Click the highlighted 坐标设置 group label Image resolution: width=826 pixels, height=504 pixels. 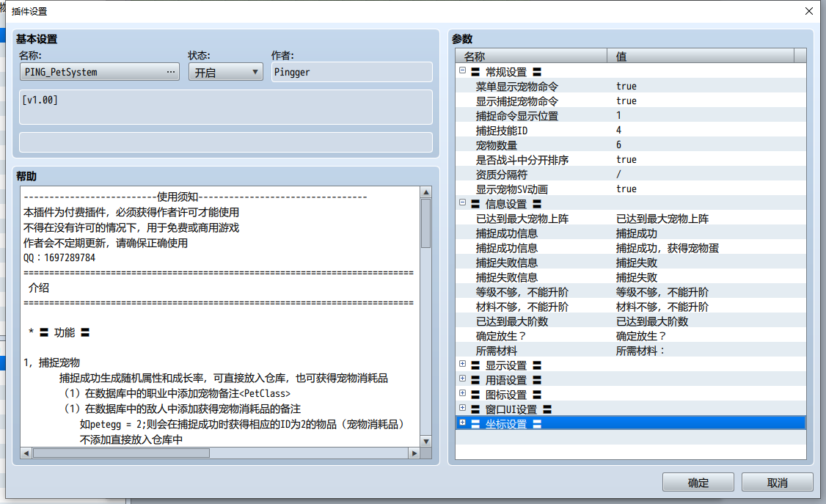click(x=505, y=424)
